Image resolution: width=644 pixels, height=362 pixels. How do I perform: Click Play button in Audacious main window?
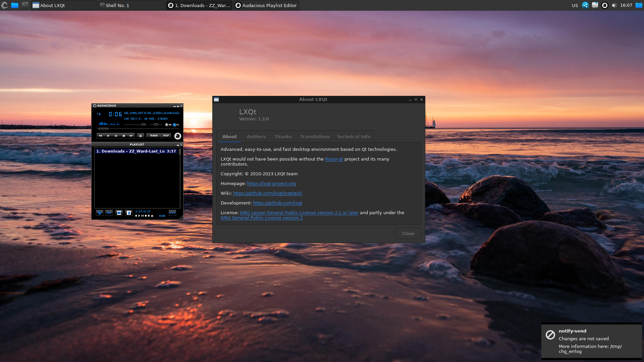pyautogui.click(x=108, y=136)
